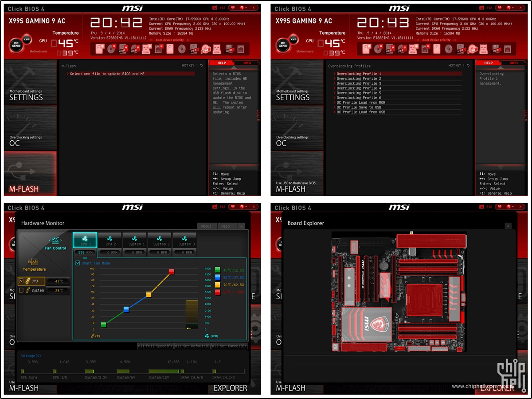Screen dimensions: 532x399
Task: Select last boot device icon on the M-Flash page
Action: [240, 49]
